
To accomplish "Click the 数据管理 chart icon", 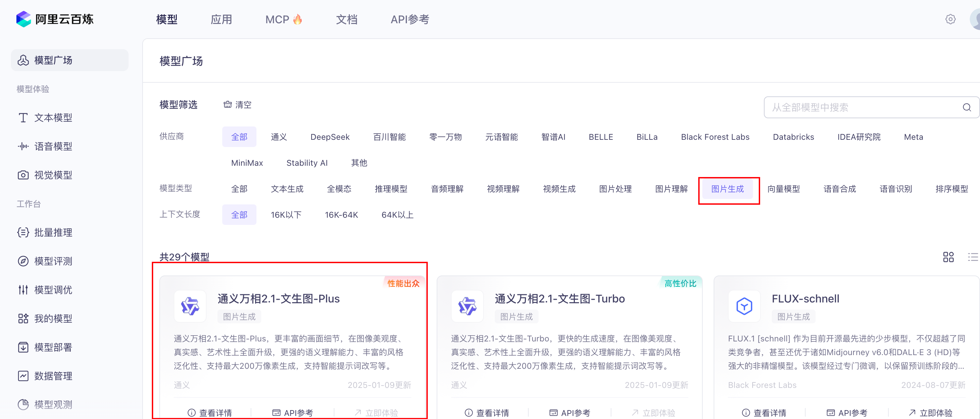I will [x=23, y=376].
